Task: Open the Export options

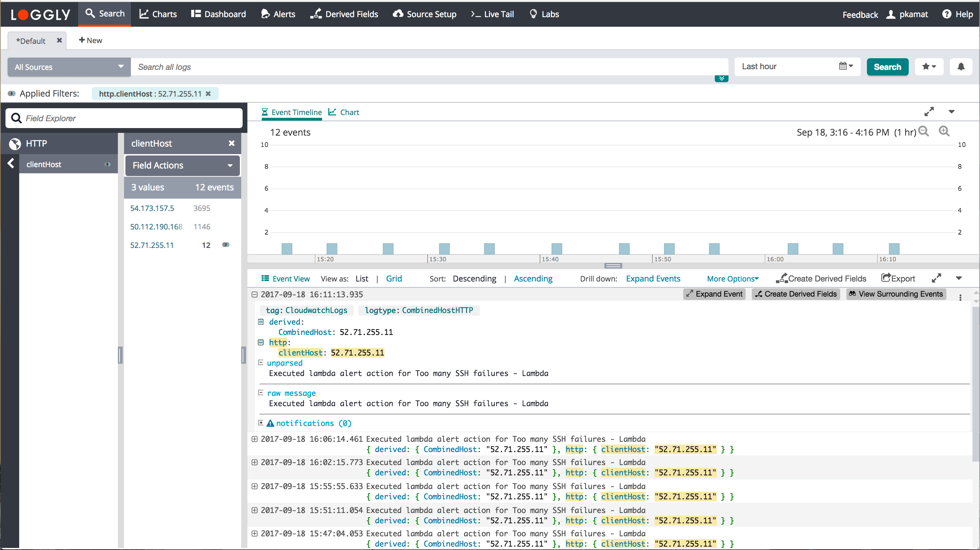Action: pyautogui.click(x=898, y=278)
